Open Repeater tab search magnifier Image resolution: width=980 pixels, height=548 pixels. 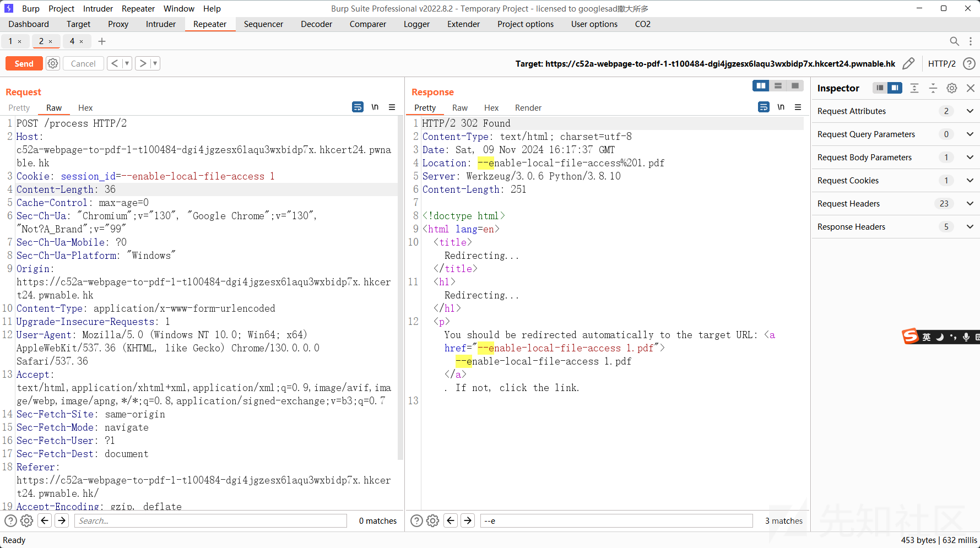point(954,41)
